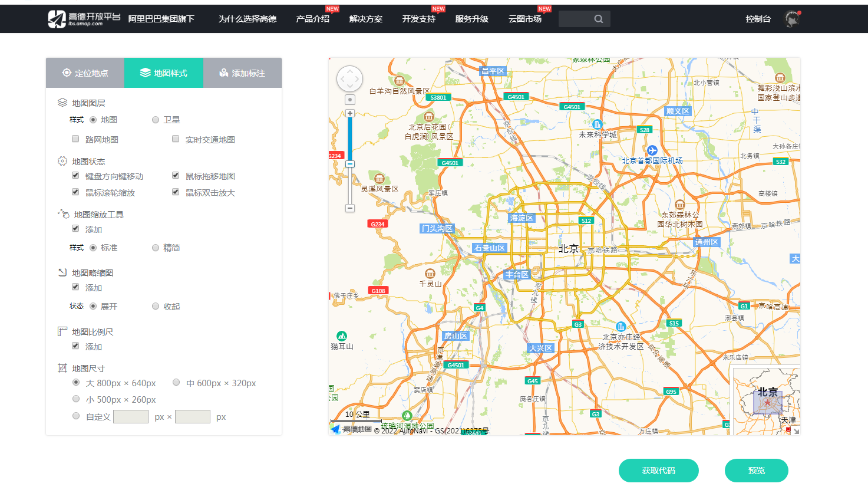Screen dimensions: 868x490
Task: Click the map reset button below pan control
Action: pos(350,100)
